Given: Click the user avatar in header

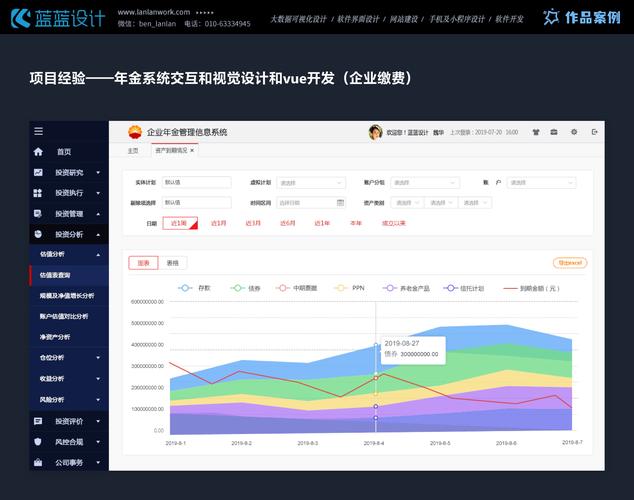Looking at the screenshot, I should (x=376, y=132).
